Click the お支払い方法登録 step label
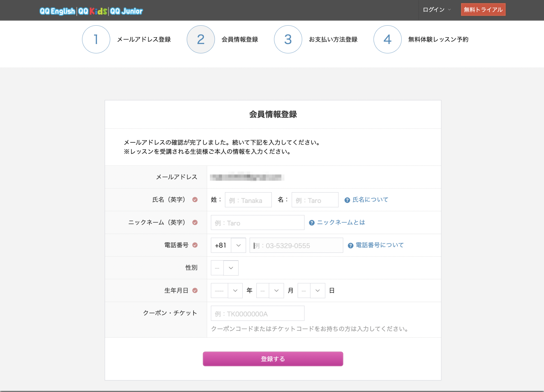The image size is (544, 392). click(x=333, y=39)
